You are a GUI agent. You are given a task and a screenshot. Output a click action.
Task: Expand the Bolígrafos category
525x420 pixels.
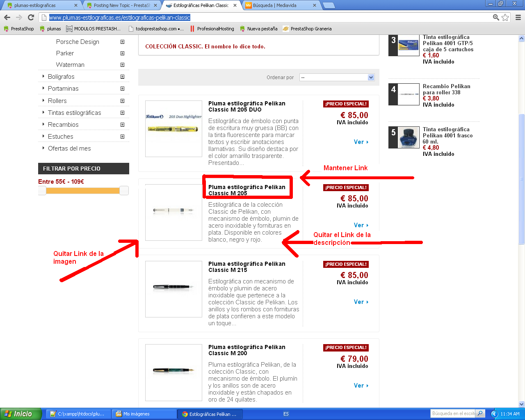[122, 77]
